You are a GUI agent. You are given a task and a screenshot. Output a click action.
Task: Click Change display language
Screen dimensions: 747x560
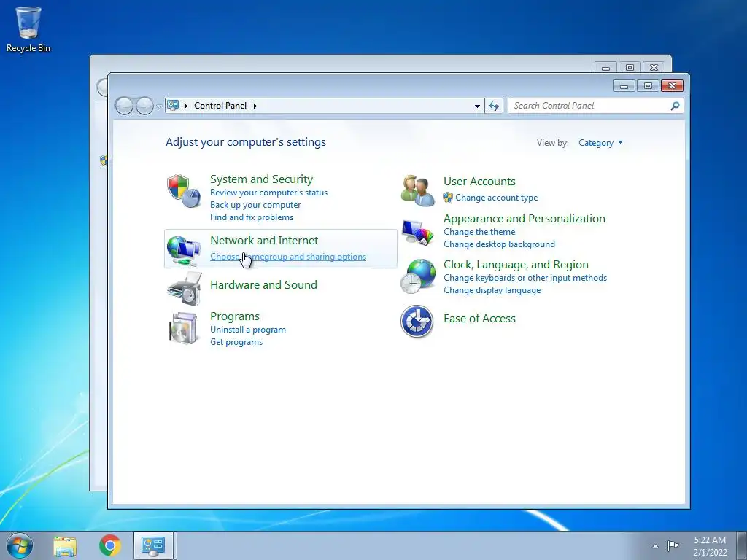[x=492, y=290]
